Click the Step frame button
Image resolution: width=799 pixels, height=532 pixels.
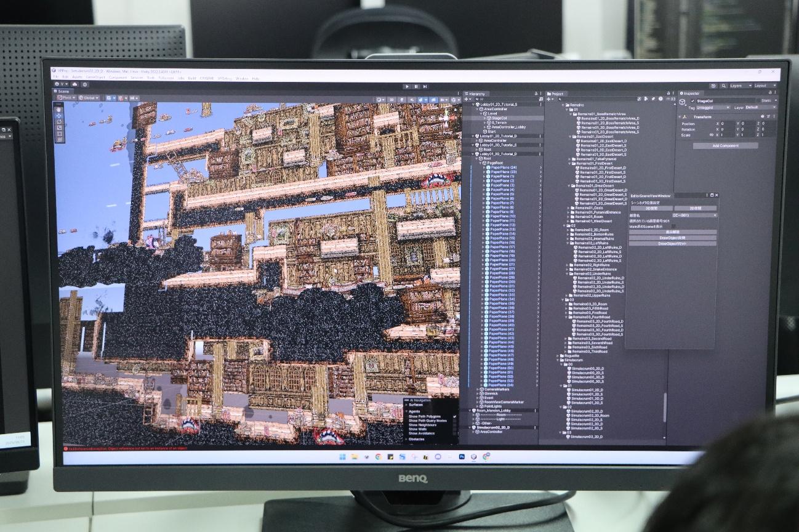(425, 86)
